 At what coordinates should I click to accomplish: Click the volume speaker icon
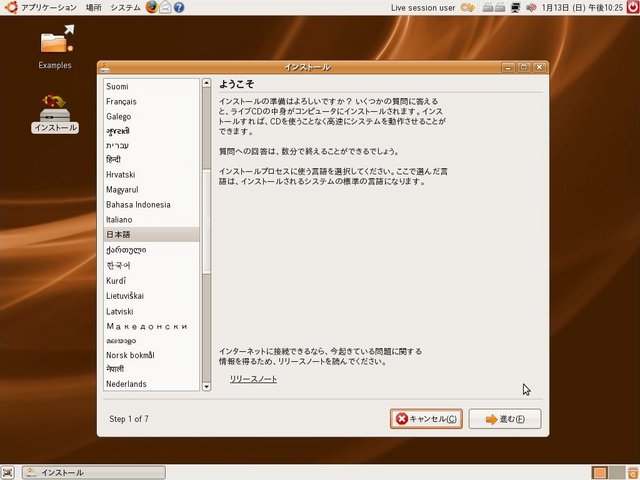[x=531, y=7]
